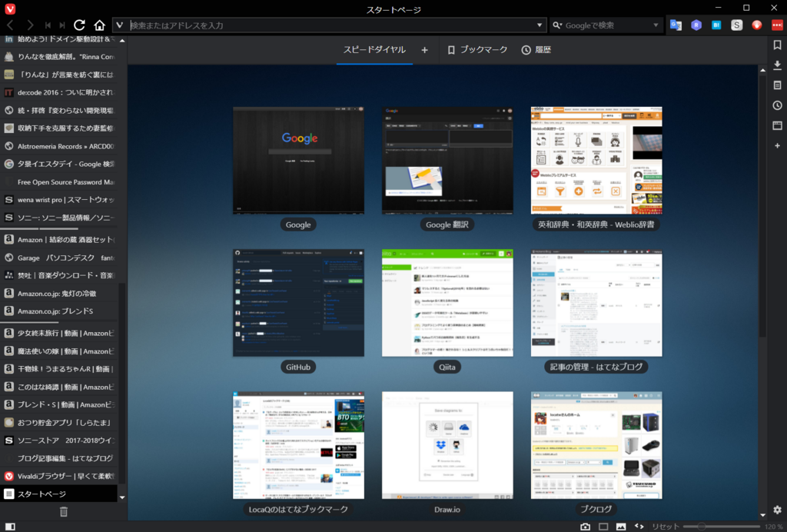Go to the home page

[99, 25]
